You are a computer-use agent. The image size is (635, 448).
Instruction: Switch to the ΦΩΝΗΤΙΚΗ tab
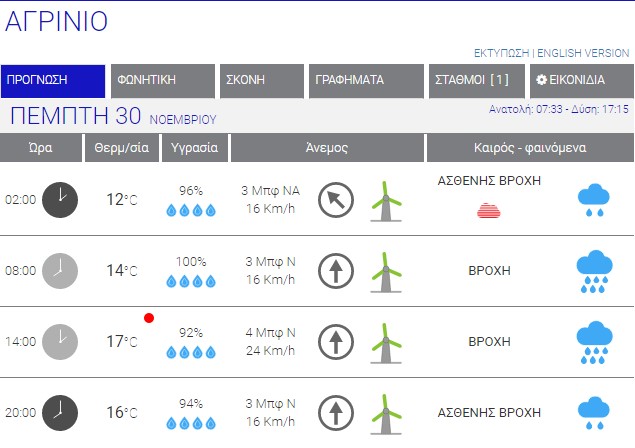[x=163, y=80]
